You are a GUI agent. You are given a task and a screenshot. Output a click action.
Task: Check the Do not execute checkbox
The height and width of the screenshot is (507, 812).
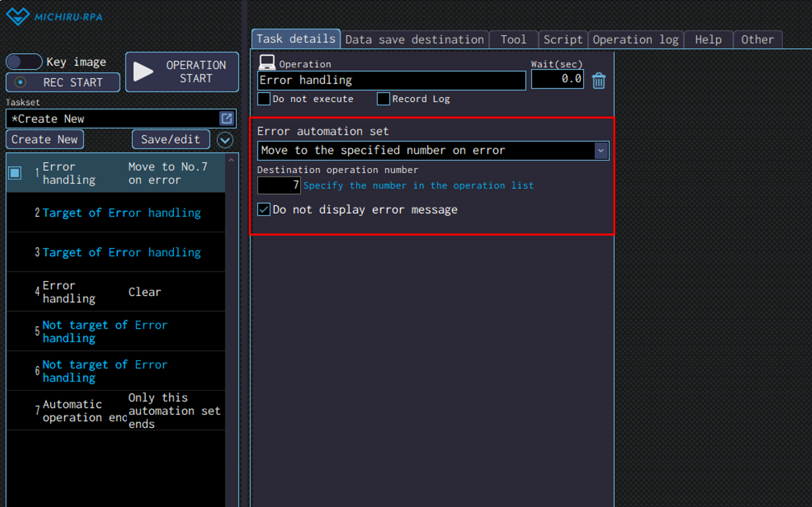[264, 99]
